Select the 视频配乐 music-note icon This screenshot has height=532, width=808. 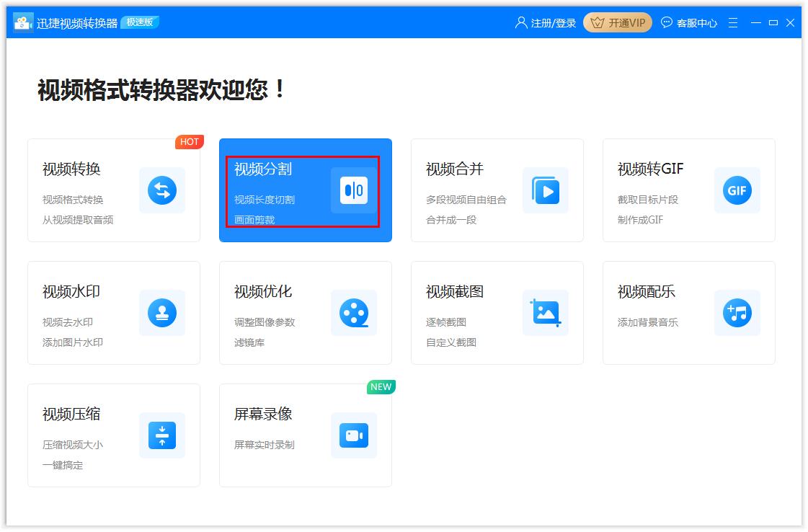click(737, 313)
